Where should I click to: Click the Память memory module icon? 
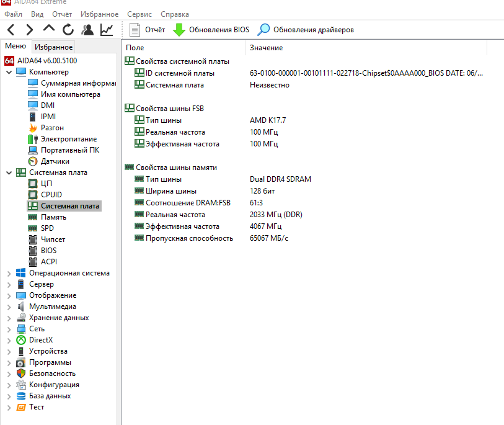33,217
